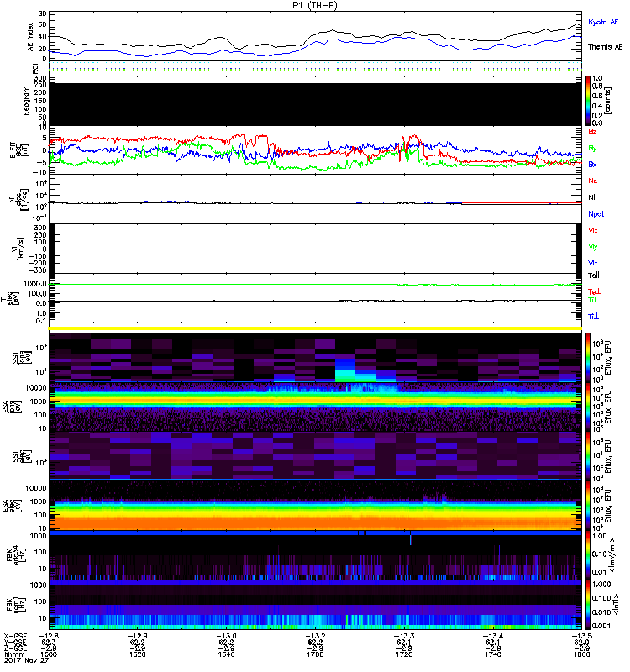This screenshot has height=672, width=630.
Task: Click the AE Index axis label
Action: pos(30,37)
